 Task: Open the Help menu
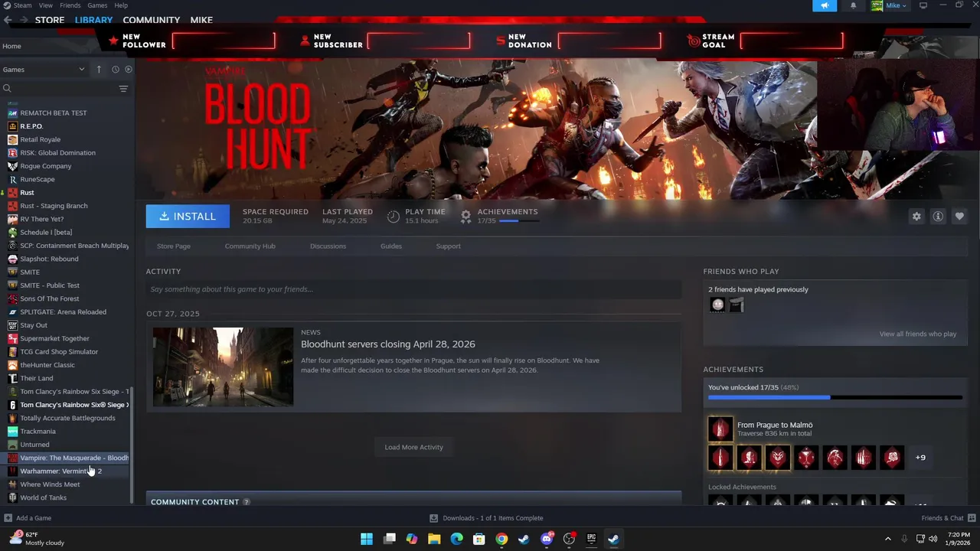coord(121,5)
